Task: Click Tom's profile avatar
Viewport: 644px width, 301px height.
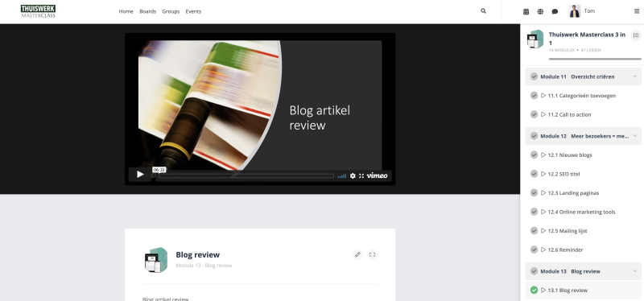Action: pos(575,11)
